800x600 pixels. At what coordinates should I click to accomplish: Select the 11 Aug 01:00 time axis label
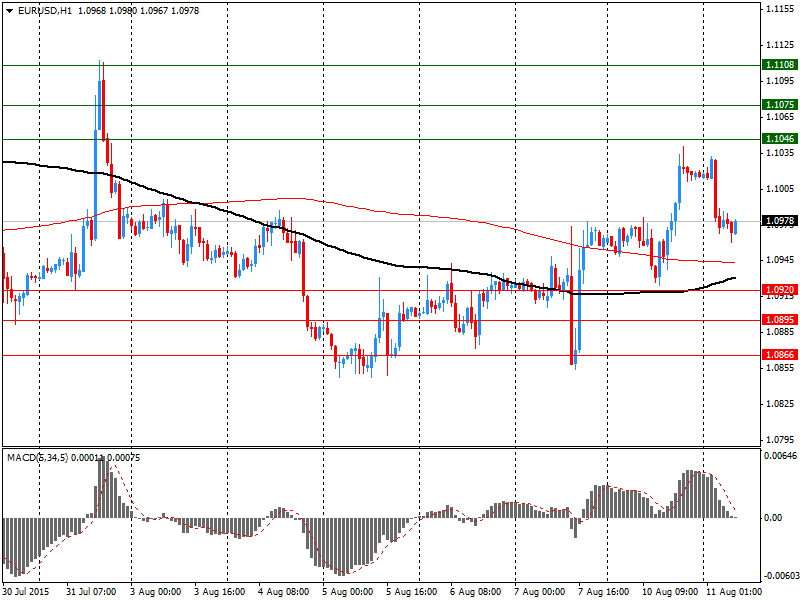pyautogui.click(x=733, y=592)
